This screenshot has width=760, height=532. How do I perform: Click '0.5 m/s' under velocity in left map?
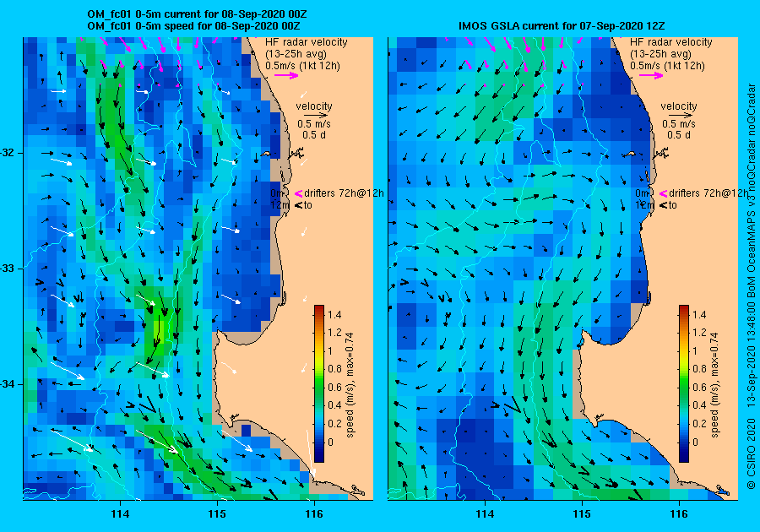pos(314,124)
